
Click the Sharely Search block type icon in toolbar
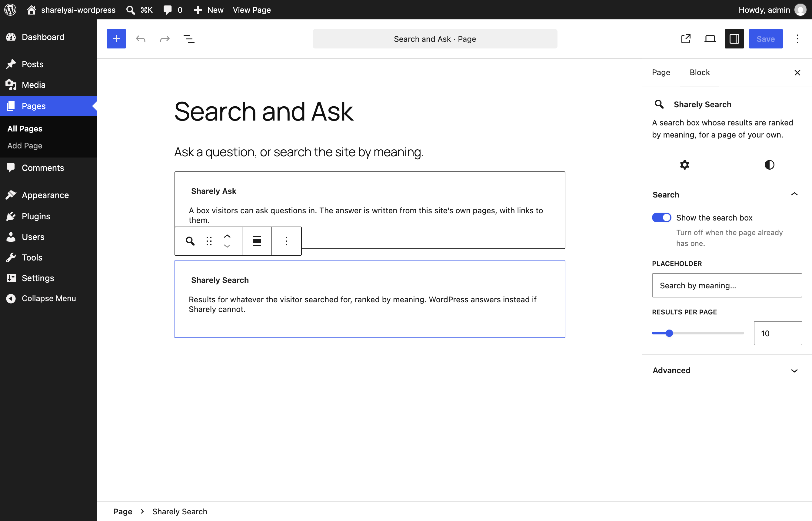click(x=190, y=241)
